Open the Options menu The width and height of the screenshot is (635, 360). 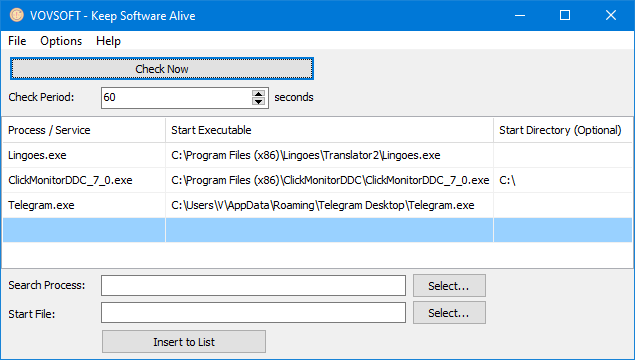pos(61,41)
